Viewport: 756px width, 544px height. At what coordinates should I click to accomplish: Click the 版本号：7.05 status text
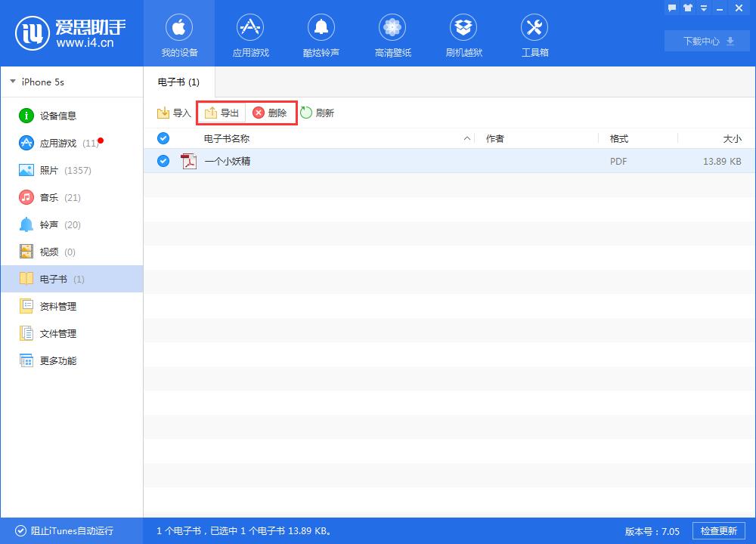(652, 531)
